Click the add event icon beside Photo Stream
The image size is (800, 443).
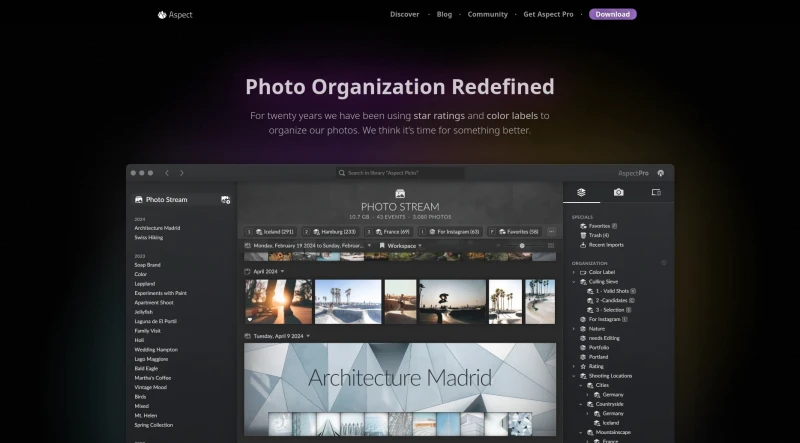(x=225, y=200)
